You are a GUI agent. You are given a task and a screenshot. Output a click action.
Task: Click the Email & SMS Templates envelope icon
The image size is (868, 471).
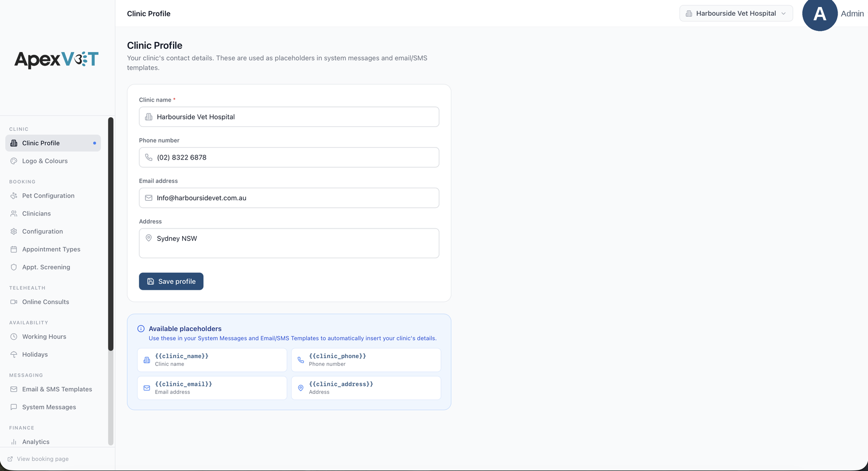click(x=14, y=390)
